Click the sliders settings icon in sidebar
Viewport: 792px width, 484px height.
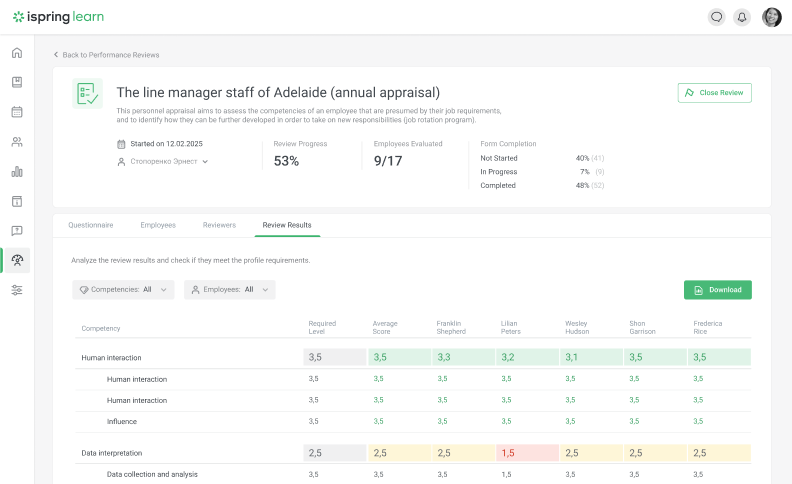coord(17,290)
